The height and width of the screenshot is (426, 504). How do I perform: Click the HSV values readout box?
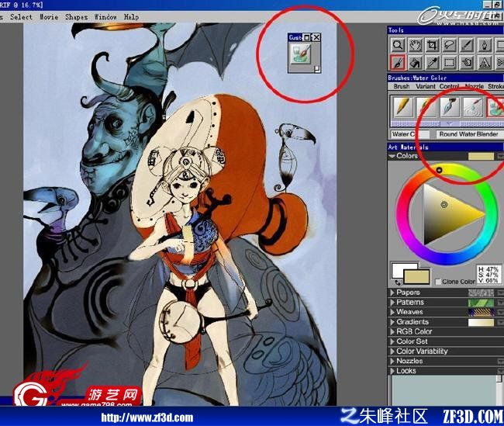click(x=488, y=275)
